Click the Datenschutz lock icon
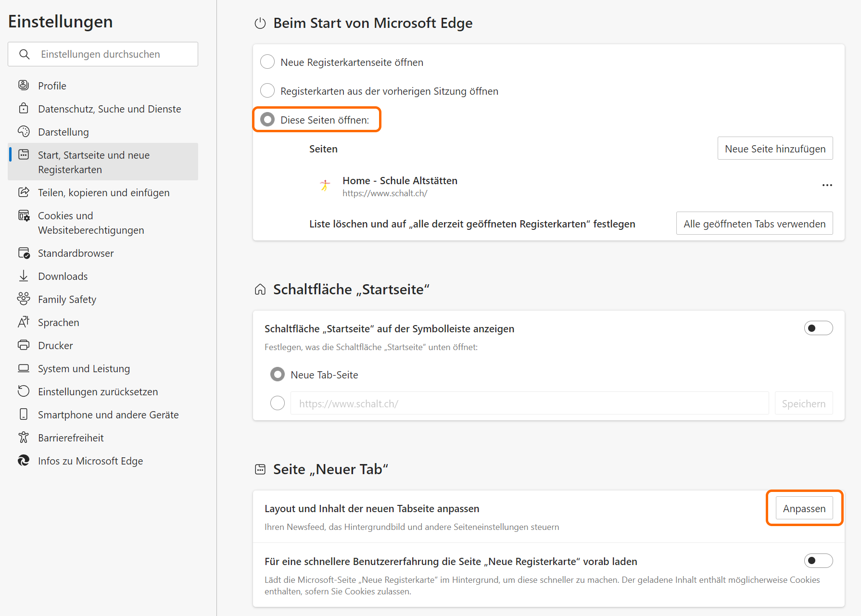Screen dimensions: 861x616 point(23,109)
